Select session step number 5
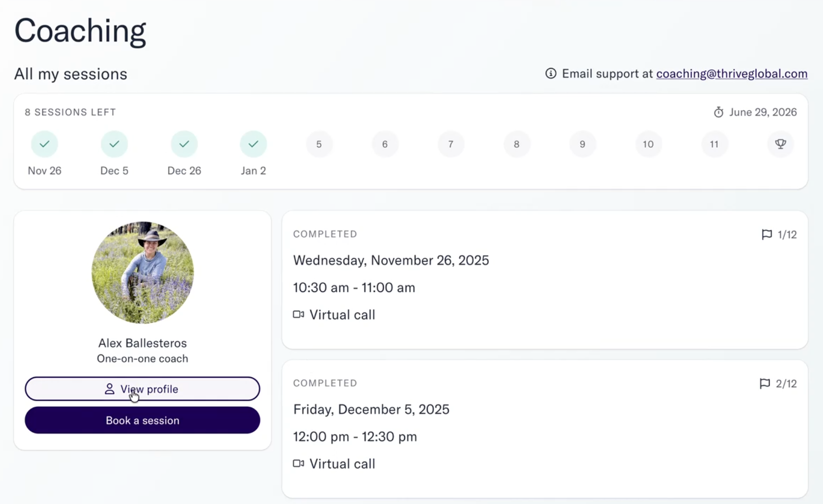This screenshot has width=823, height=504. pos(319,144)
